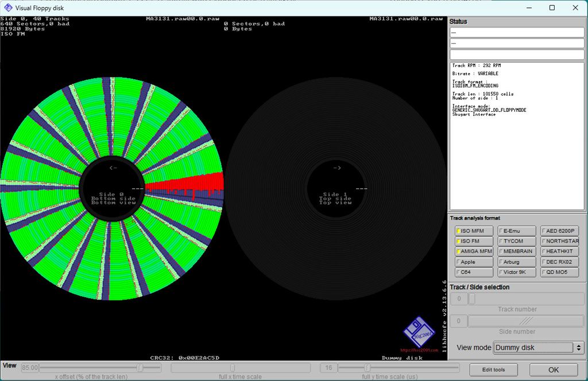The image size is (588, 381).
Task: Enable the HEATHKIT analysis format
Action: tap(559, 251)
